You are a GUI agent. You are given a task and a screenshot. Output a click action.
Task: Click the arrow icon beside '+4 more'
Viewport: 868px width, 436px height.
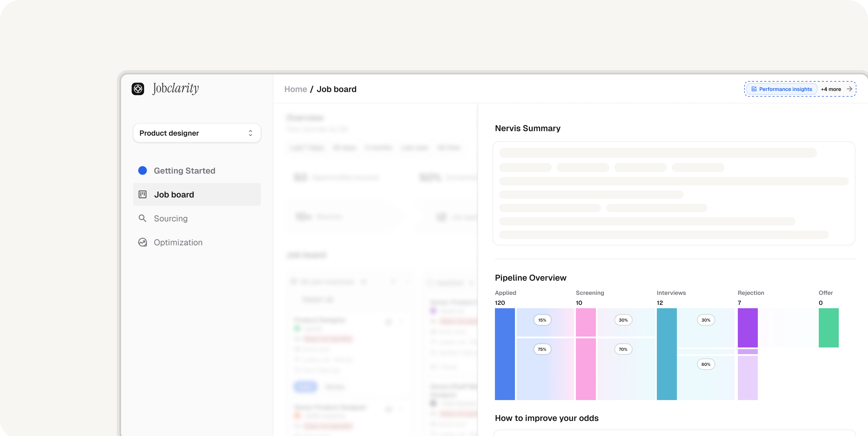pyautogui.click(x=850, y=89)
